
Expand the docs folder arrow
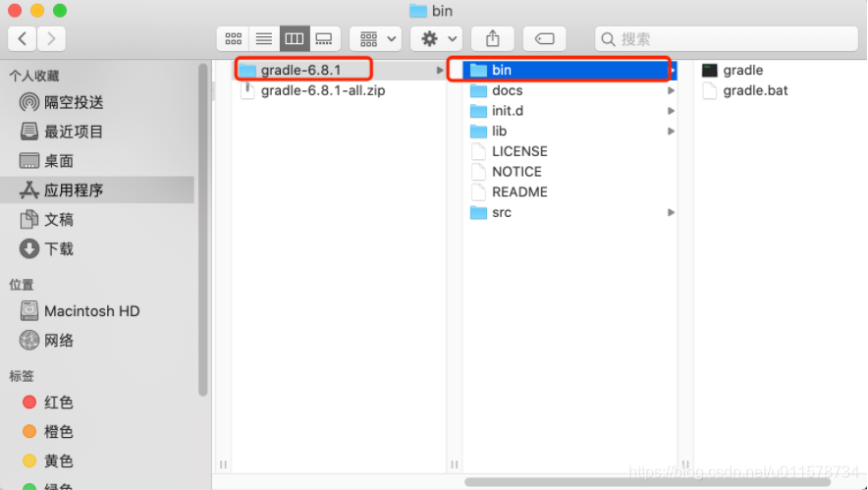[x=671, y=90]
